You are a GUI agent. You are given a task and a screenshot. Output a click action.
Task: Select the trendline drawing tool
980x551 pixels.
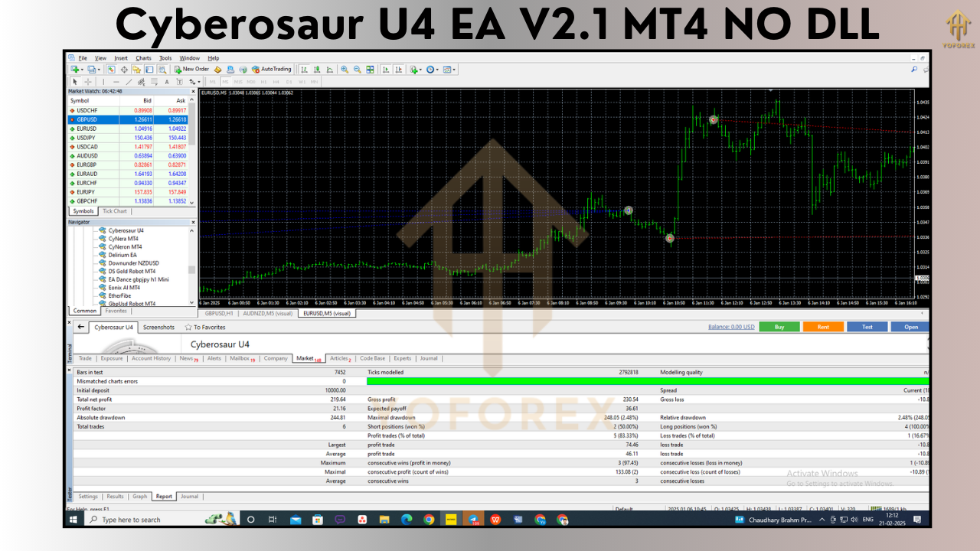[x=128, y=80]
